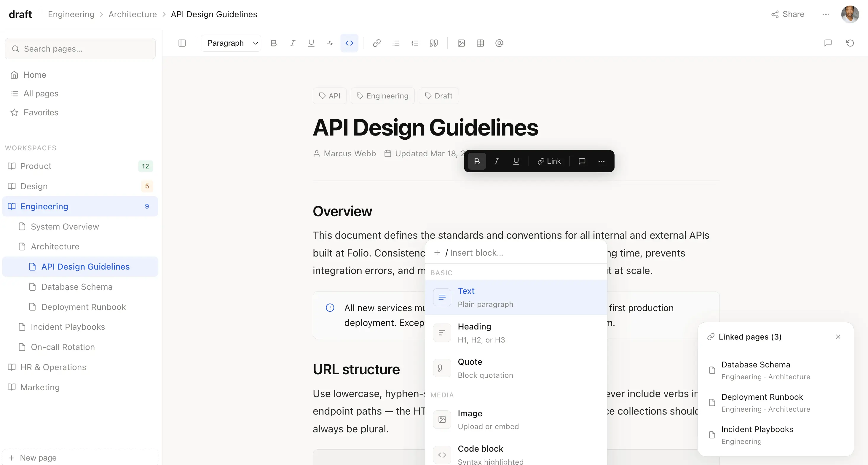Click the Share button
Viewport: 868px width, 465px height.
coord(788,14)
